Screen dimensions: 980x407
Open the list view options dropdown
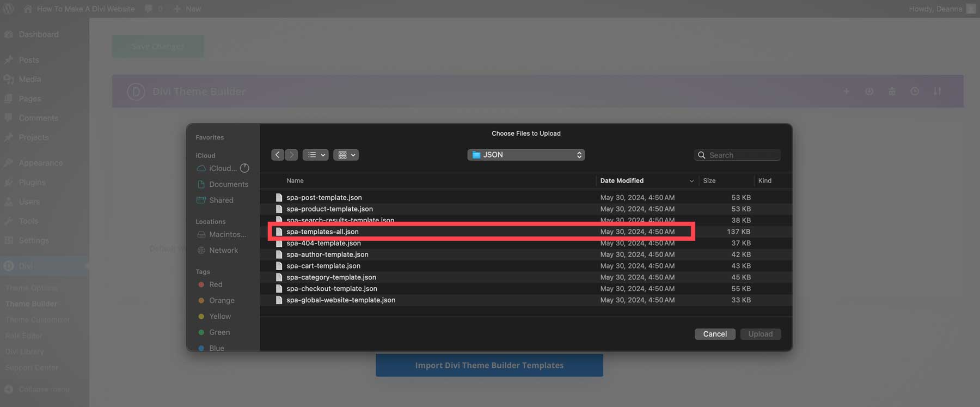[x=315, y=155]
